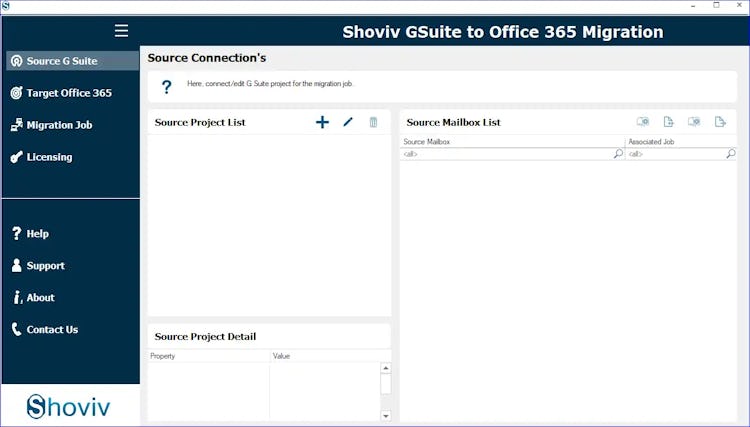The height and width of the screenshot is (427, 750).
Task: Sort by the Source Mailbox column header
Action: pos(512,142)
